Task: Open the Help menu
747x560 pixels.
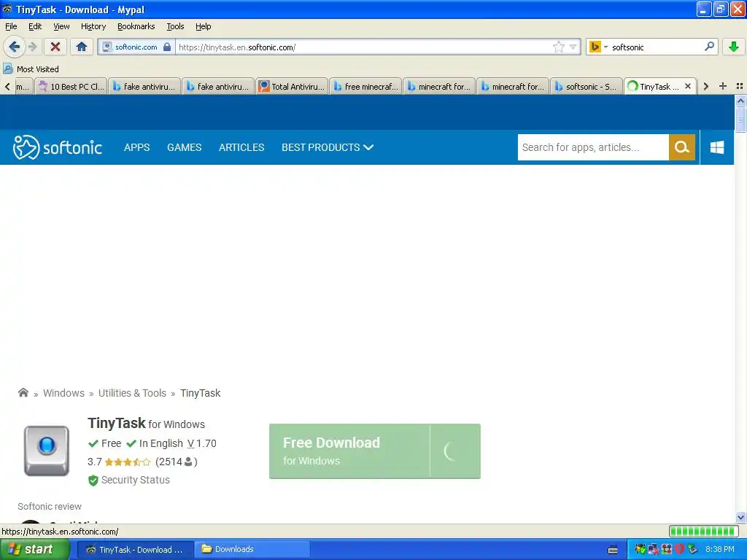Action: coord(203,26)
